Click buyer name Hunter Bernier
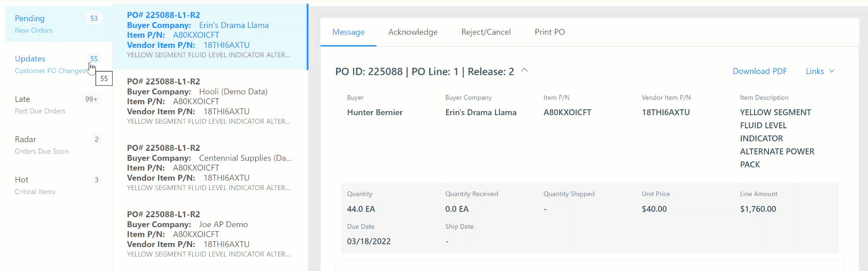868x271 pixels. (375, 112)
